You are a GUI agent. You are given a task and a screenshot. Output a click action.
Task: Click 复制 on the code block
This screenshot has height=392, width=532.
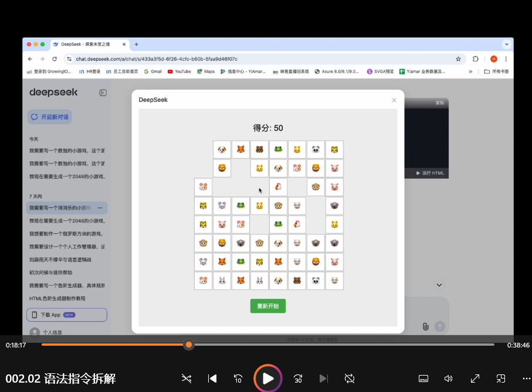(440, 103)
